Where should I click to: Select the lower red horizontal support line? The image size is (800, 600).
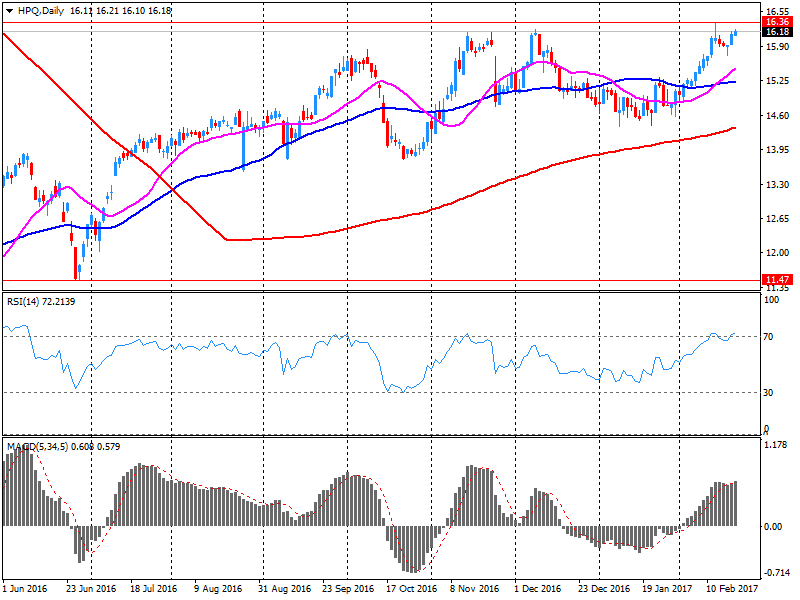click(382, 280)
